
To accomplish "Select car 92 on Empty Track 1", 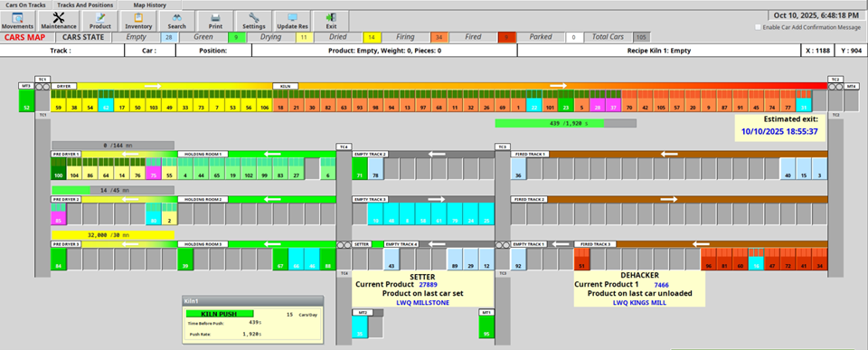I will pos(518,259).
